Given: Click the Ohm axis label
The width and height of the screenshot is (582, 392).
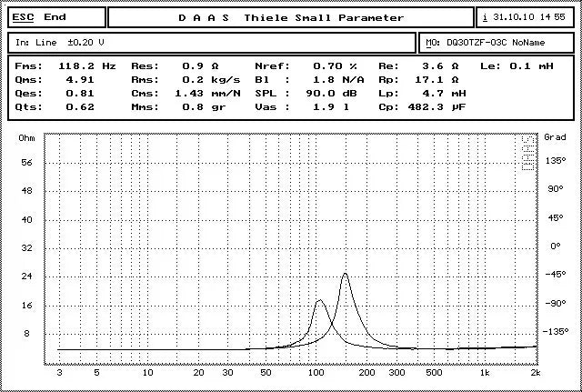Looking at the screenshot, I should click(x=26, y=137).
